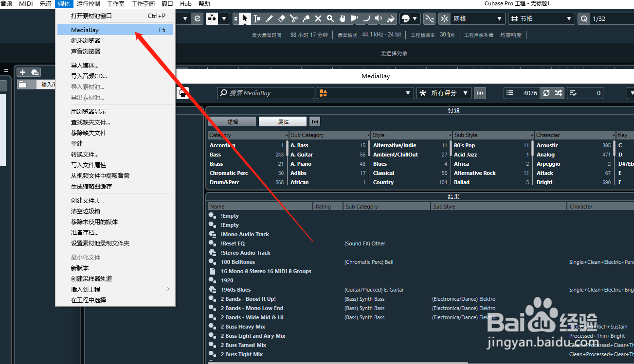This screenshot has width=634, height=364.
Task: Select the Range Selection tool
Action: click(257, 19)
